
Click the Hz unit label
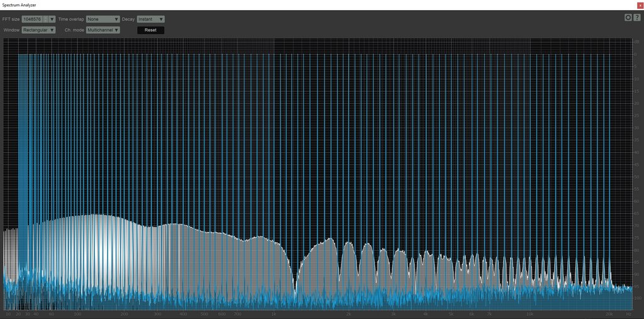(628, 314)
